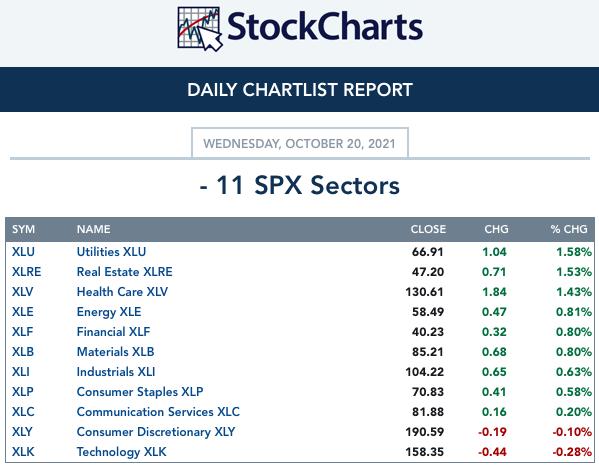
Task: Click the Daily ChartList Report banner
Action: pyautogui.click(x=300, y=89)
